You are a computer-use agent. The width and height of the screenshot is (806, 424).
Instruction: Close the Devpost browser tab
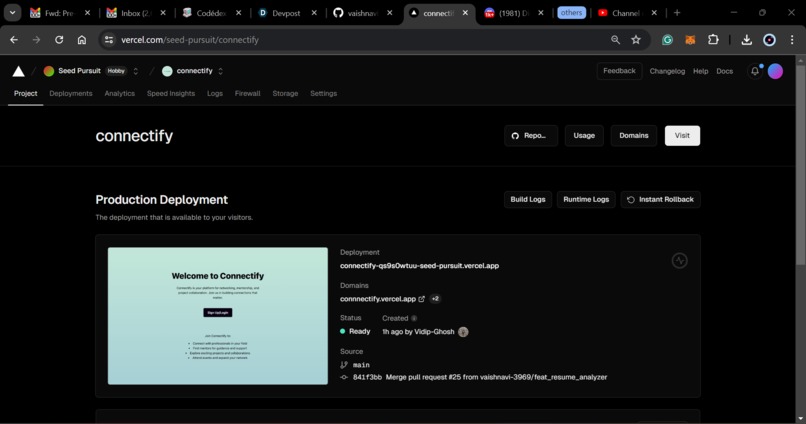[x=314, y=13]
